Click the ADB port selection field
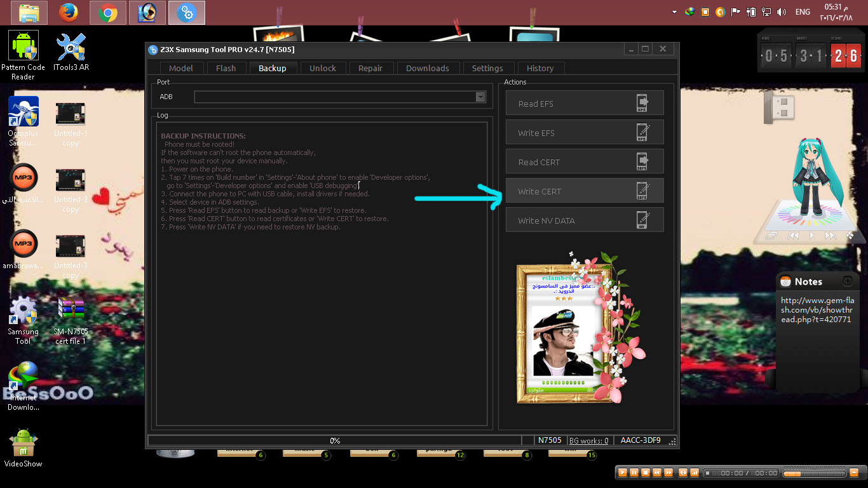This screenshot has width=868, height=488. (340, 97)
